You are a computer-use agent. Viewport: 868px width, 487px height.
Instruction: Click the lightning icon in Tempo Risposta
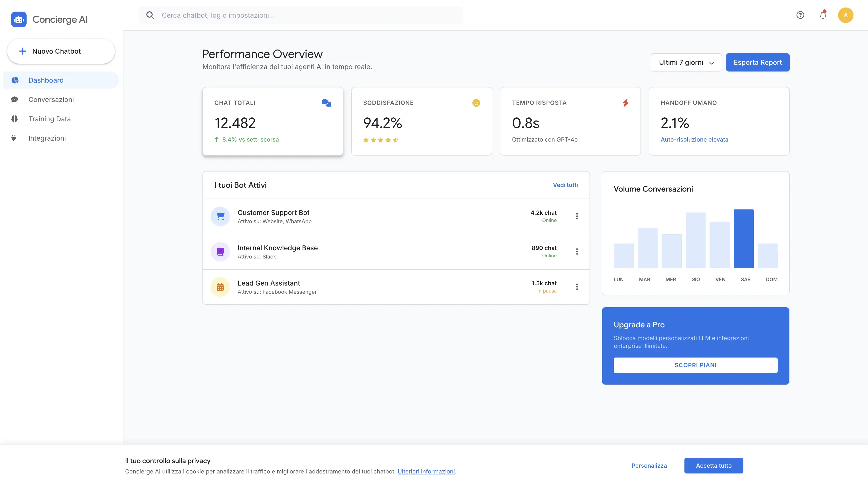click(x=625, y=103)
